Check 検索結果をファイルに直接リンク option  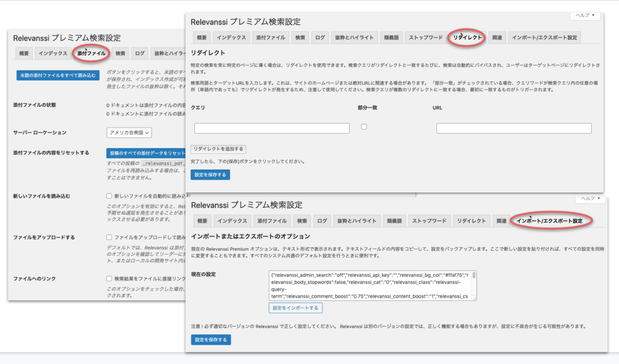109,278
